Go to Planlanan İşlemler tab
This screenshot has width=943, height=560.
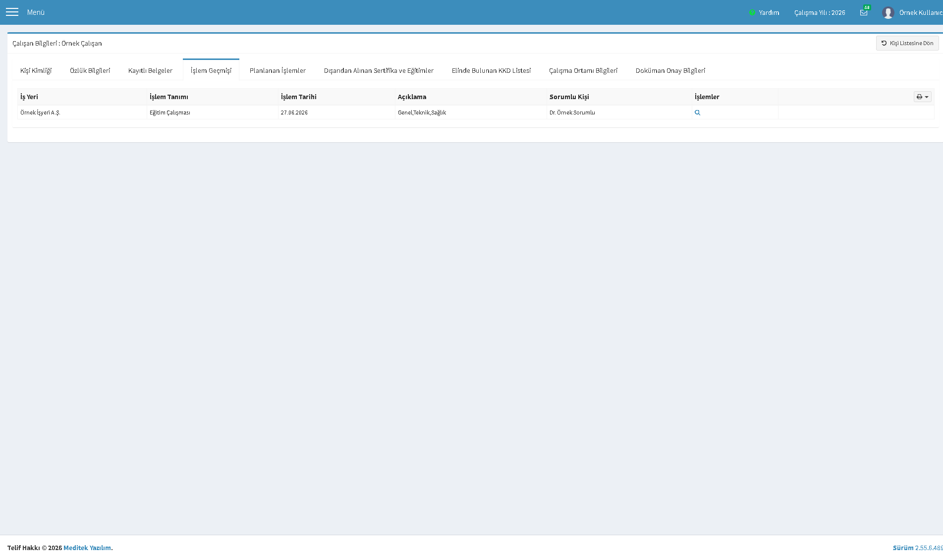point(277,70)
